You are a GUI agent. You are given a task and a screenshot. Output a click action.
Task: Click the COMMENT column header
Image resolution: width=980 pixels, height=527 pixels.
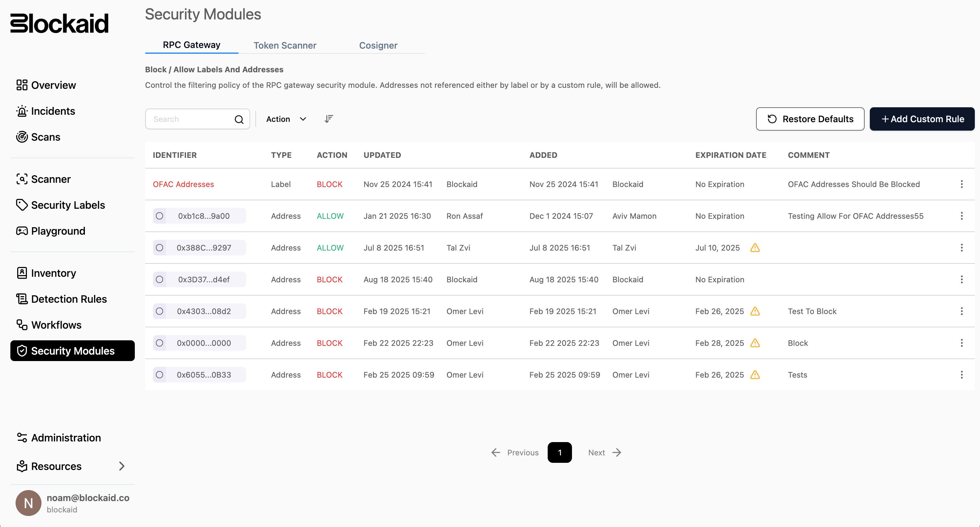point(809,155)
